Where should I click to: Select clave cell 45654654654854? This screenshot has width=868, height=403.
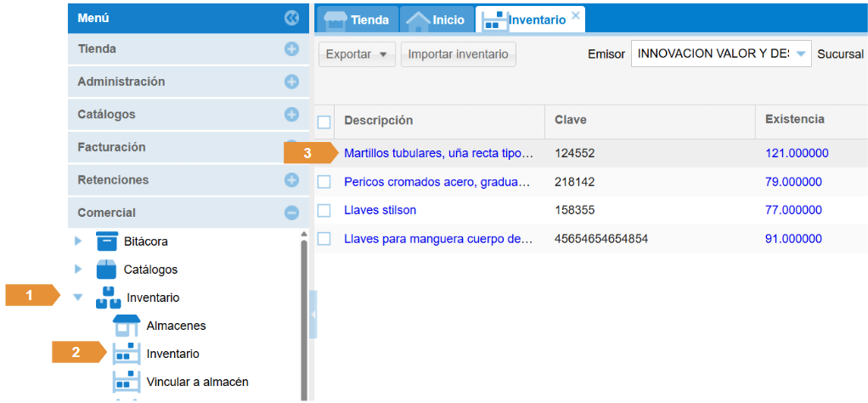pos(601,240)
